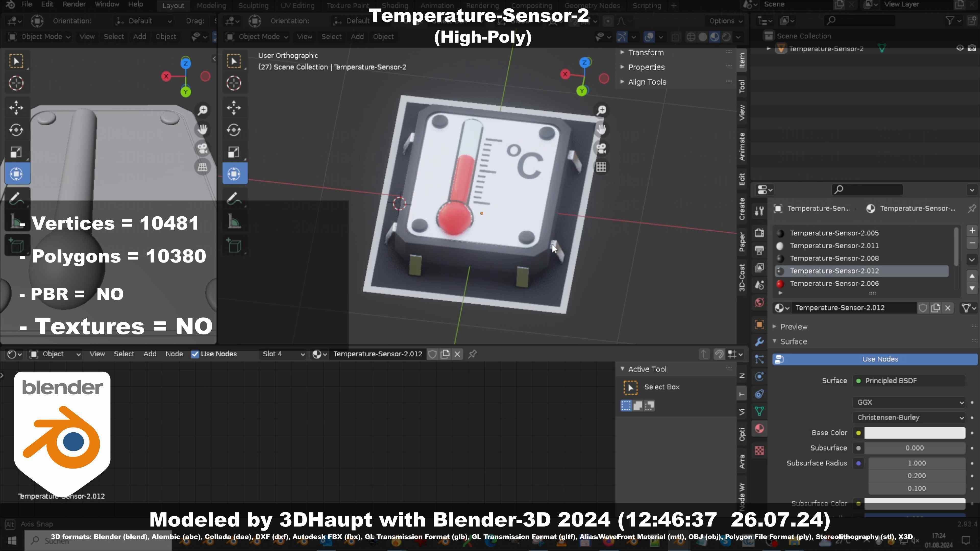The height and width of the screenshot is (551, 980).
Task: Select the Select Box tool in left viewport
Action: (16, 61)
